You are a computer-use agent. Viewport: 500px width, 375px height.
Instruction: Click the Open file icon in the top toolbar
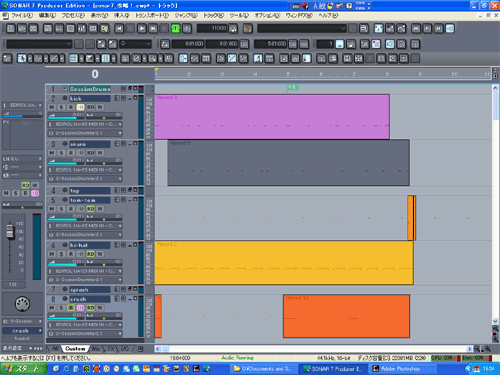click(x=22, y=29)
